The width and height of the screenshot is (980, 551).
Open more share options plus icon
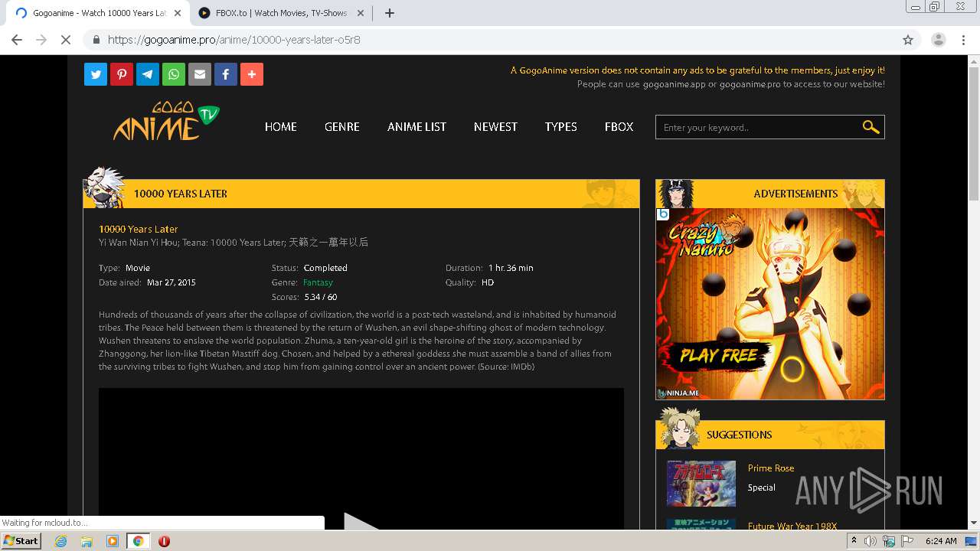[x=252, y=74]
